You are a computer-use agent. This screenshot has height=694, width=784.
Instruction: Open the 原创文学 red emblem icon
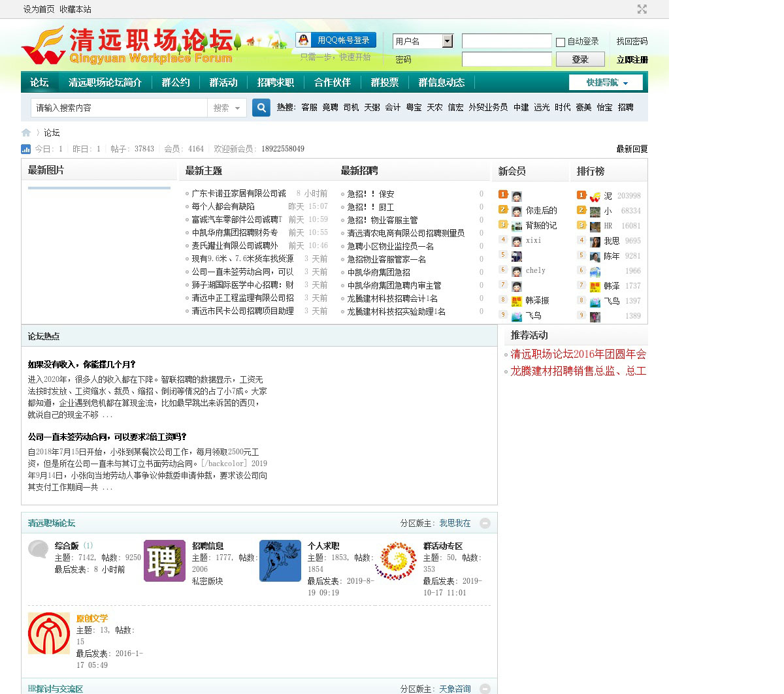[49, 633]
